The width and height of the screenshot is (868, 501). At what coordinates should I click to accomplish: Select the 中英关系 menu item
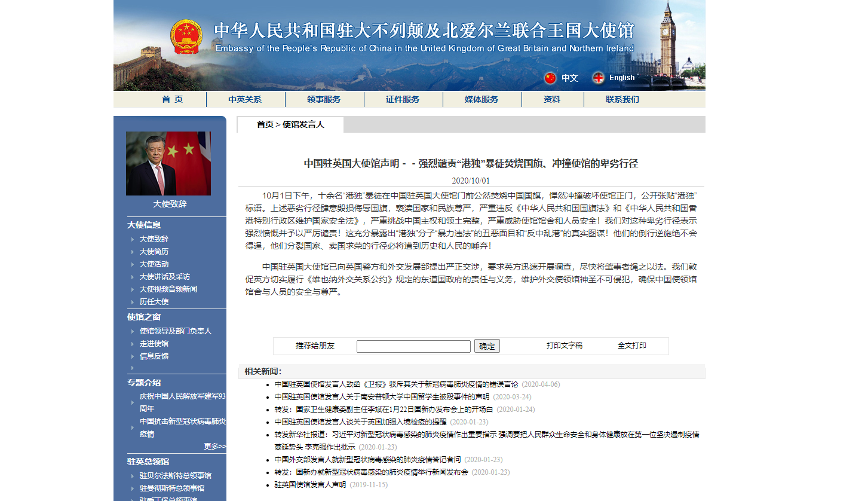pos(245,99)
